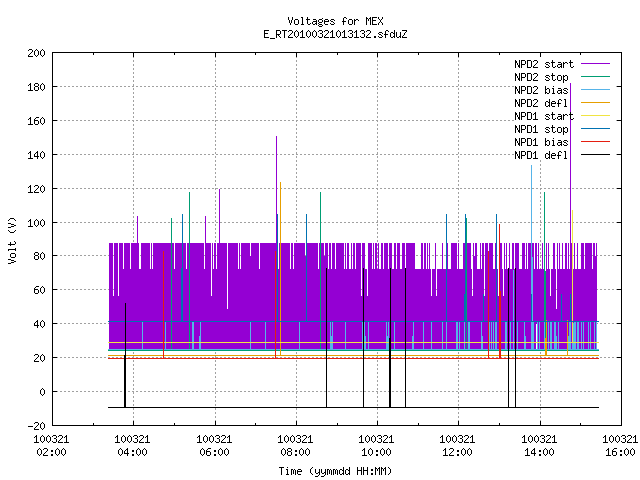
Task: Click the -20 y-axis tick label
Action: click(x=36, y=426)
